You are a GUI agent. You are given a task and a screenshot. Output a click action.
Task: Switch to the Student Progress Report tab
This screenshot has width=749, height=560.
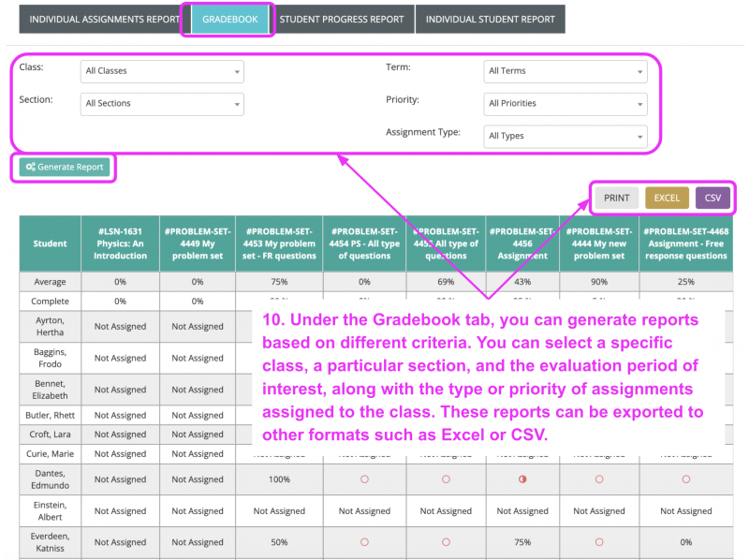tap(342, 19)
